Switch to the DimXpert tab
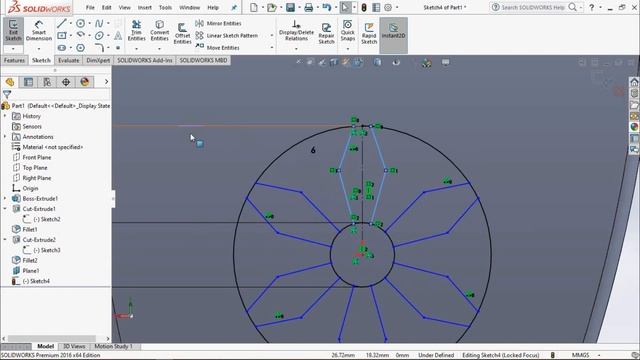Image resolution: width=640 pixels, height=360 pixels. point(98,60)
